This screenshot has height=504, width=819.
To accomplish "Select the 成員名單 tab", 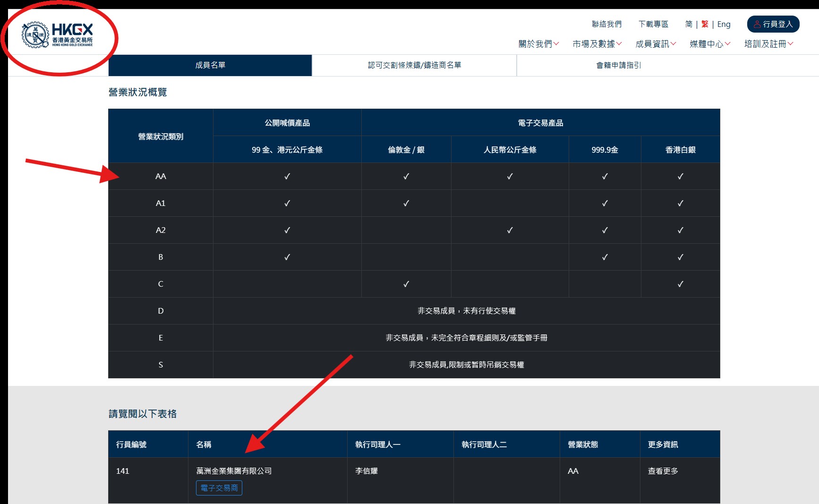I will click(x=210, y=65).
